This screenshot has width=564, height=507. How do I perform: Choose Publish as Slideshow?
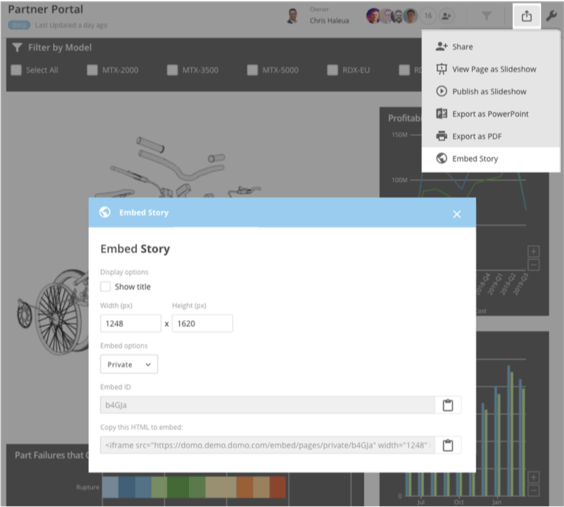[x=491, y=91]
